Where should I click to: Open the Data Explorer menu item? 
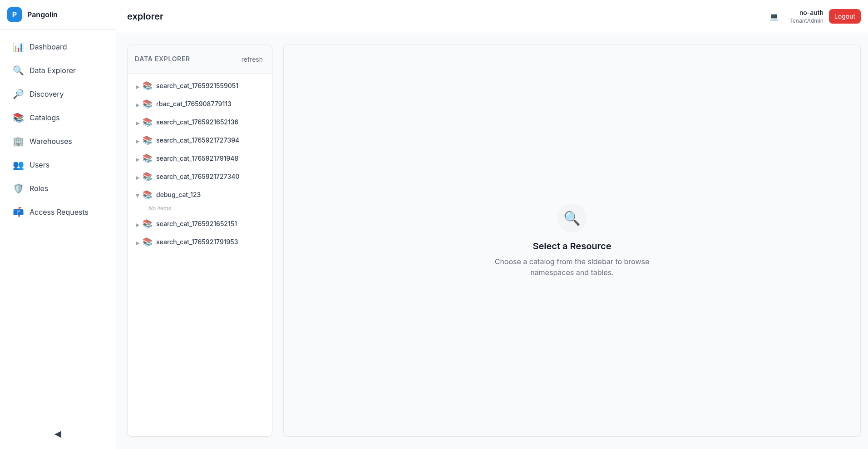pyautogui.click(x=52, y=70)
